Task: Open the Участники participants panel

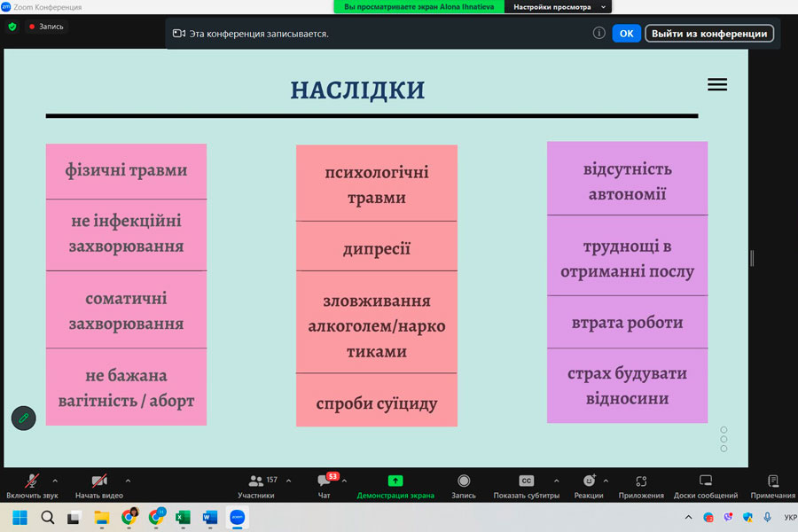Action: coord(256,485)
